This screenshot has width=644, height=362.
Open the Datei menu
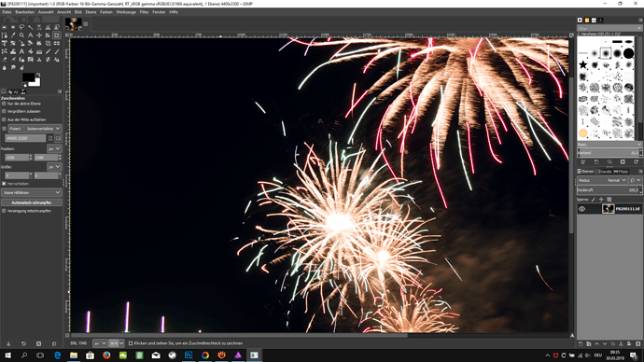7,12
